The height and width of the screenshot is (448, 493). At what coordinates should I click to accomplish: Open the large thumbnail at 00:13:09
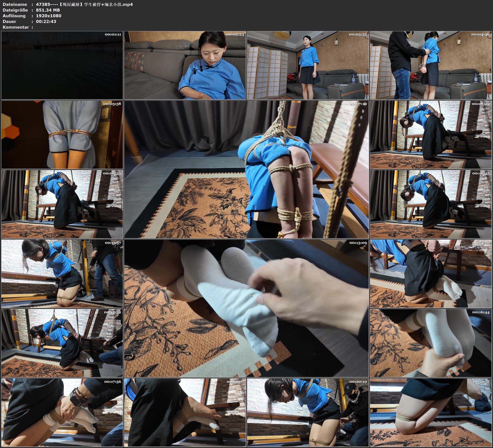[x=247, y=308]
